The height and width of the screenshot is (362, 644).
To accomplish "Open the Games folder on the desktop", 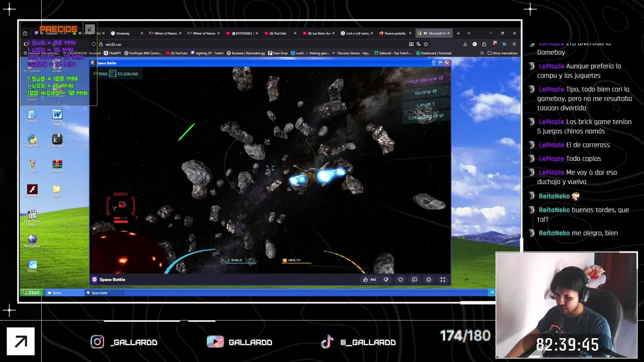I will point(57,191).
